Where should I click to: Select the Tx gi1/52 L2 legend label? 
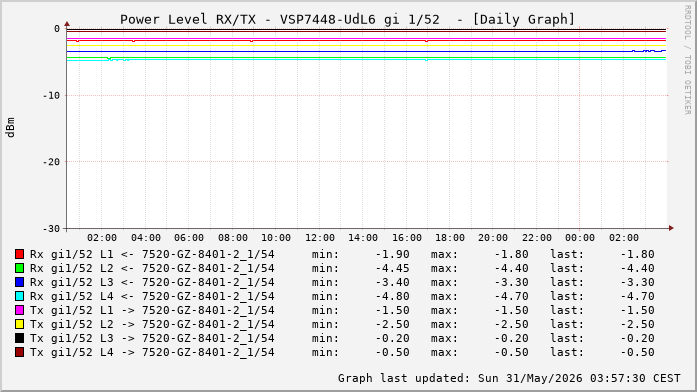click(x=152, y=324)
